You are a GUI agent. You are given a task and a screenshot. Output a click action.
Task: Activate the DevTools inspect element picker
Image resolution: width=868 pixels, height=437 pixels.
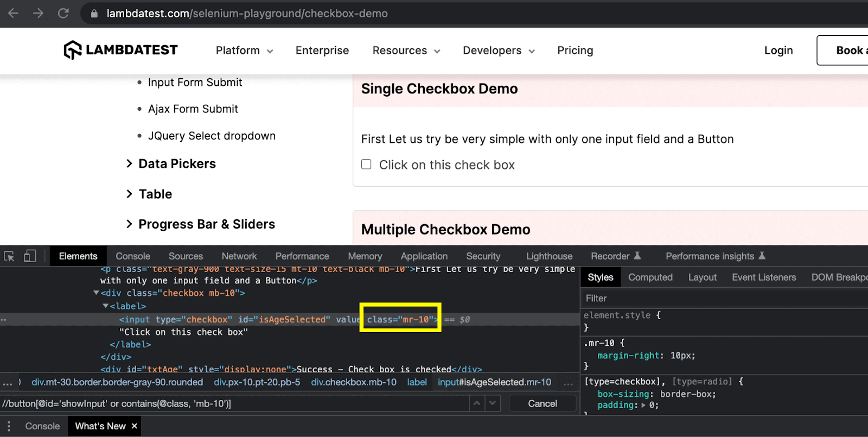pos(9,256)
